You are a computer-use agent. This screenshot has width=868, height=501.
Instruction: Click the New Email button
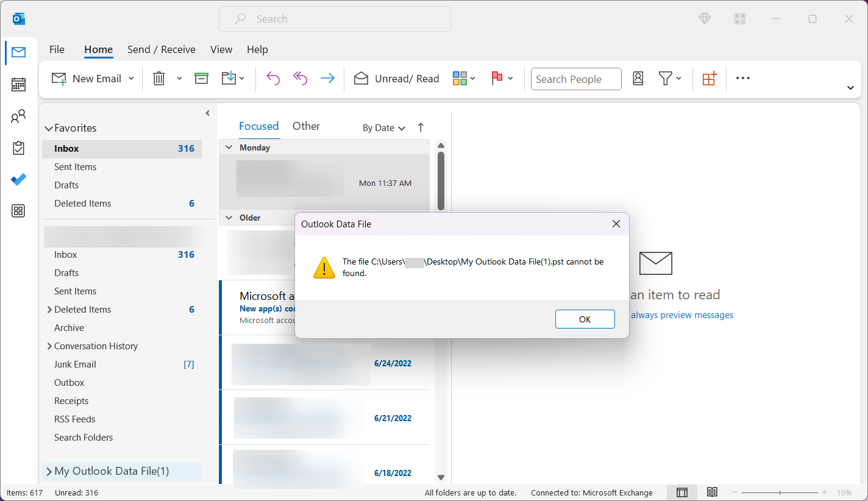(86, 79)
